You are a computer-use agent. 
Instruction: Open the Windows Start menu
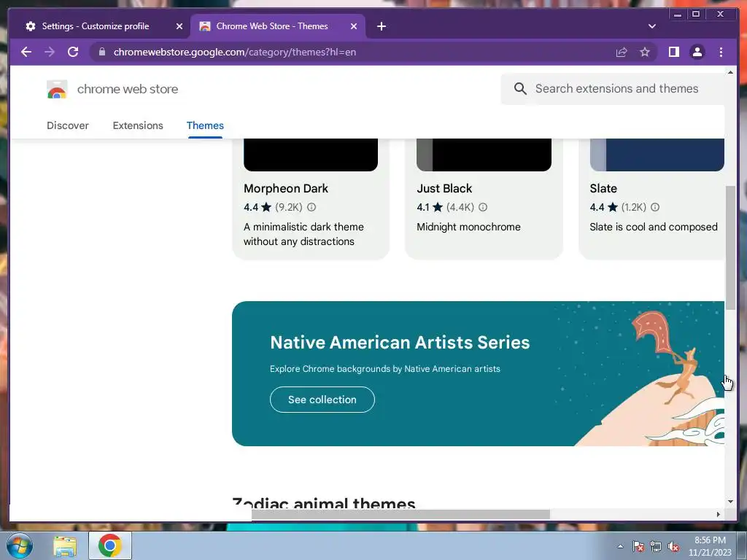tap(20, 545)
